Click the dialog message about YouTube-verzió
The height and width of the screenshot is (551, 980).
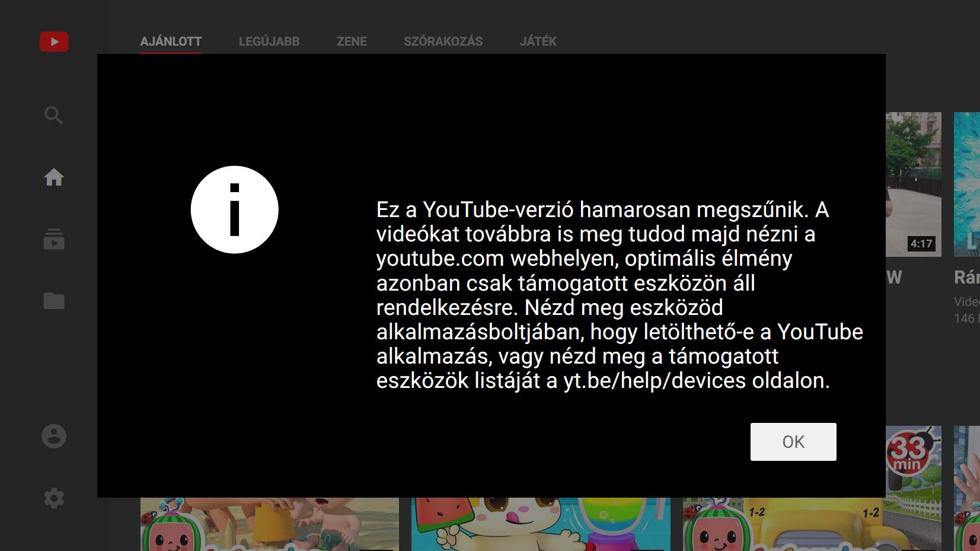click(x=620, y=295)
